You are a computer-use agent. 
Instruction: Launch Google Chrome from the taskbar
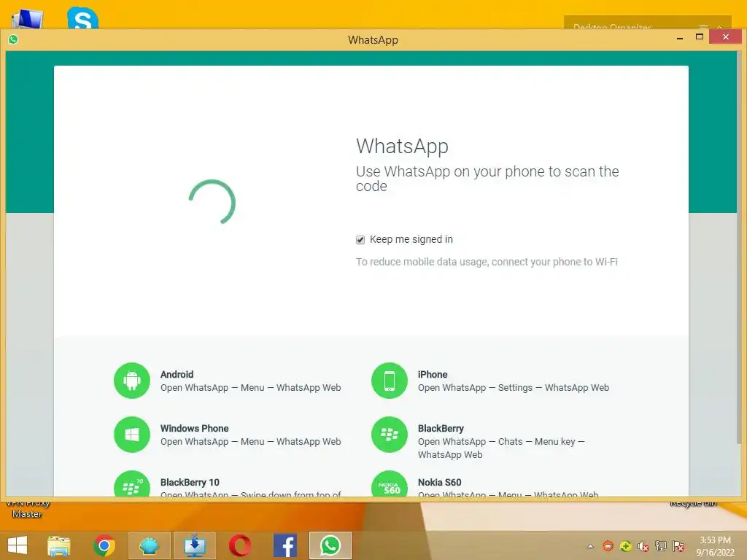[x=104, y=545]
